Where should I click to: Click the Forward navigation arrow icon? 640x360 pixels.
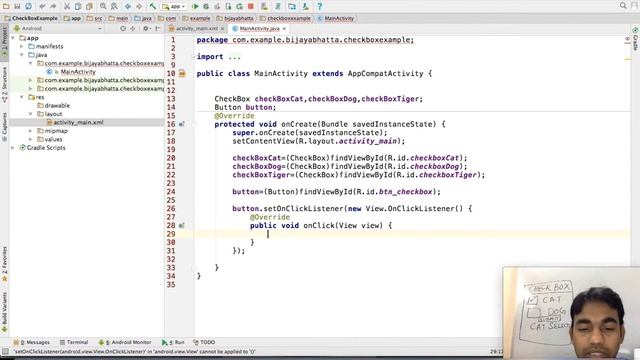point(139,6)
